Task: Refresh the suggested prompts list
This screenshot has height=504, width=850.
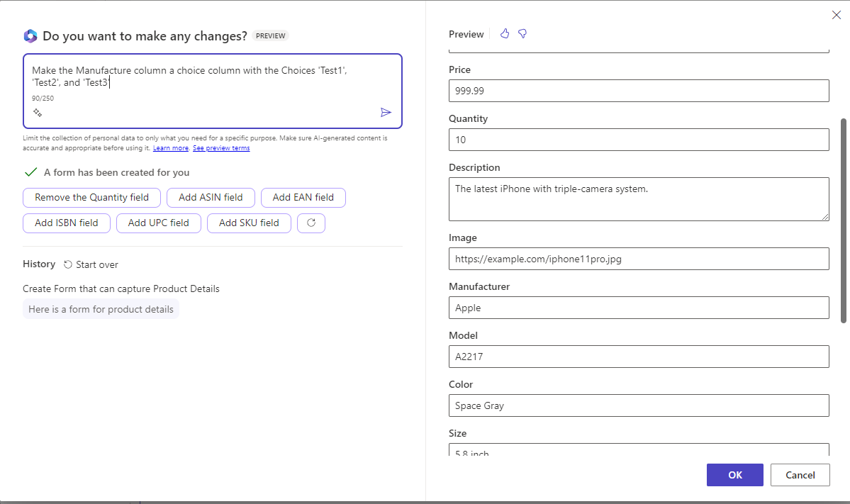Action: pyautogui.click(x=311, y=223)
